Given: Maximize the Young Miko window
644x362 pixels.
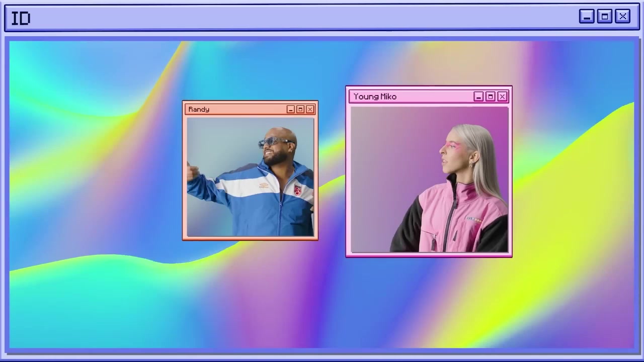Looking at the screenshot, I should click(491, 97).
